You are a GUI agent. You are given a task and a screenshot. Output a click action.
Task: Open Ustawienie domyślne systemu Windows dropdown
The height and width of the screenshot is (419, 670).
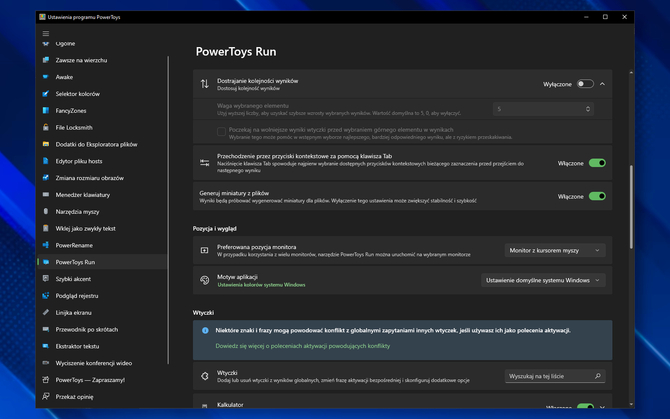point(543,280)
